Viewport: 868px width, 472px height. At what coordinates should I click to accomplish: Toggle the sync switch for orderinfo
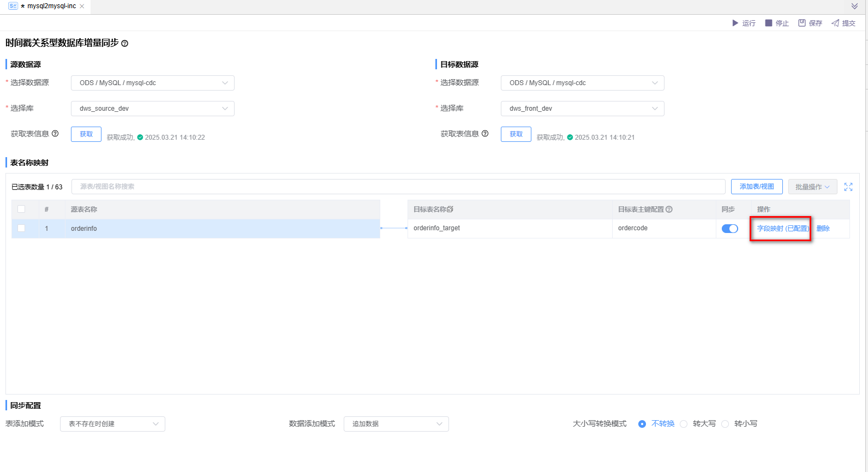pos(729,229)
